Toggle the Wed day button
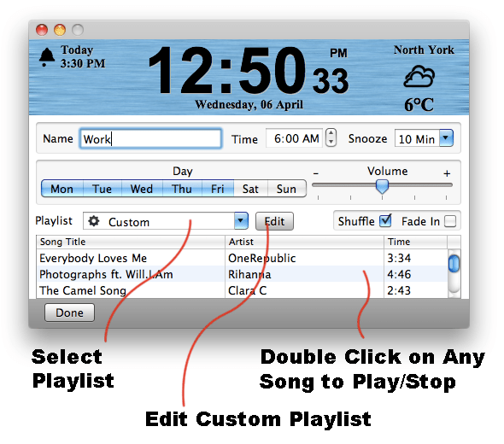The height and width of the screenshot is (444, 504). pyautogui.click(x=142, y=189)
